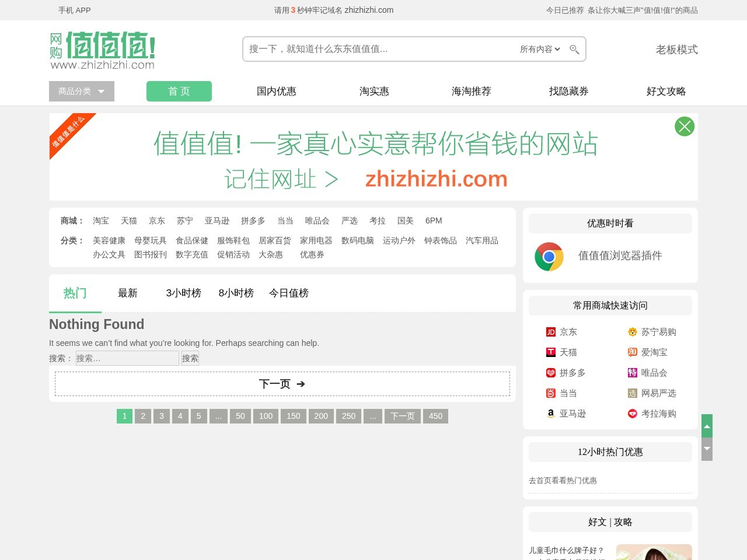Switch to the 最新 tab
This screenshot has height=560, width=747.
pyautogui.click(x=128, y=293)
